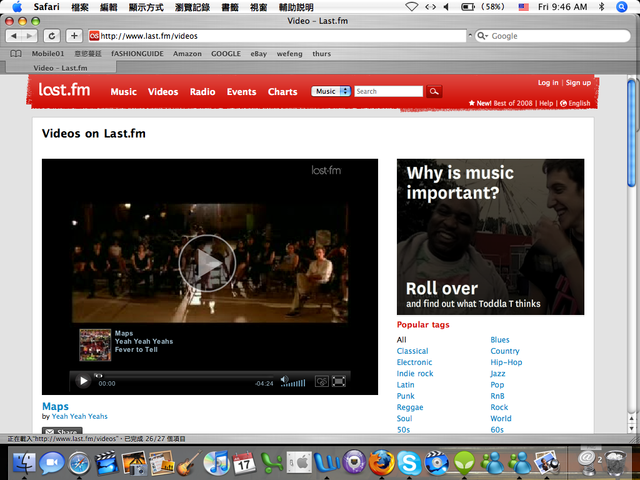Click the Last.fm Search text field

[x=389, y=91]
